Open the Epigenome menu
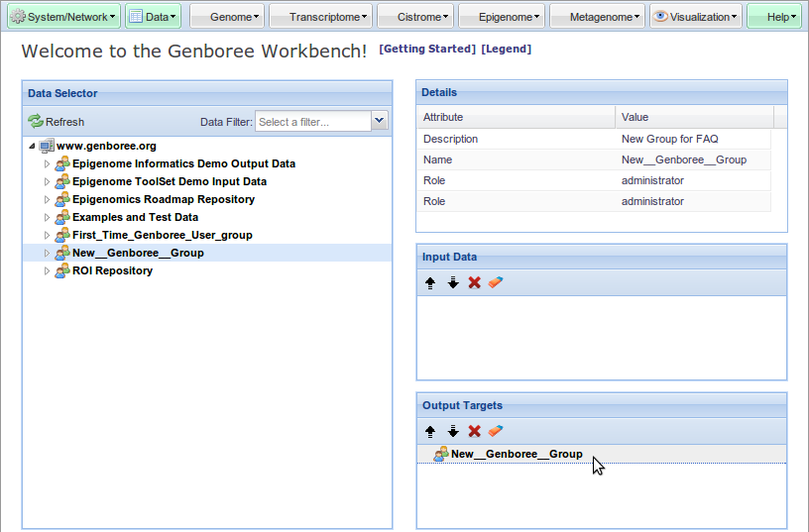Screen dimensions: 809x532 click(x=510, y=17)
